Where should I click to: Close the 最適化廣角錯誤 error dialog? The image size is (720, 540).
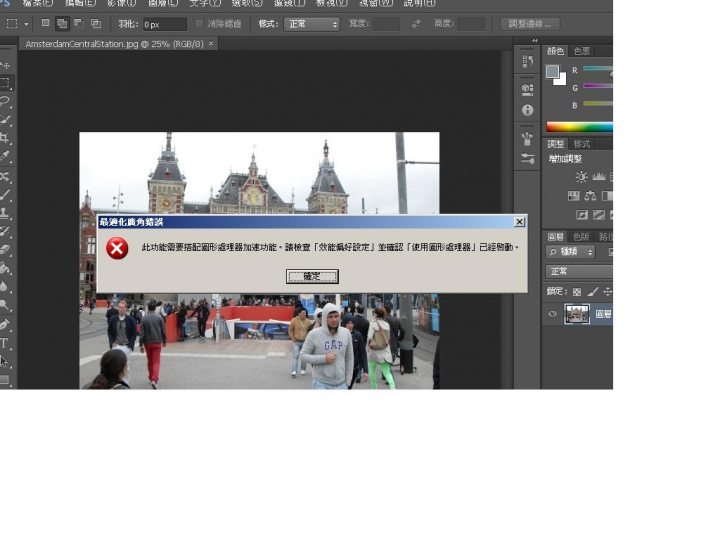[519, 222]
